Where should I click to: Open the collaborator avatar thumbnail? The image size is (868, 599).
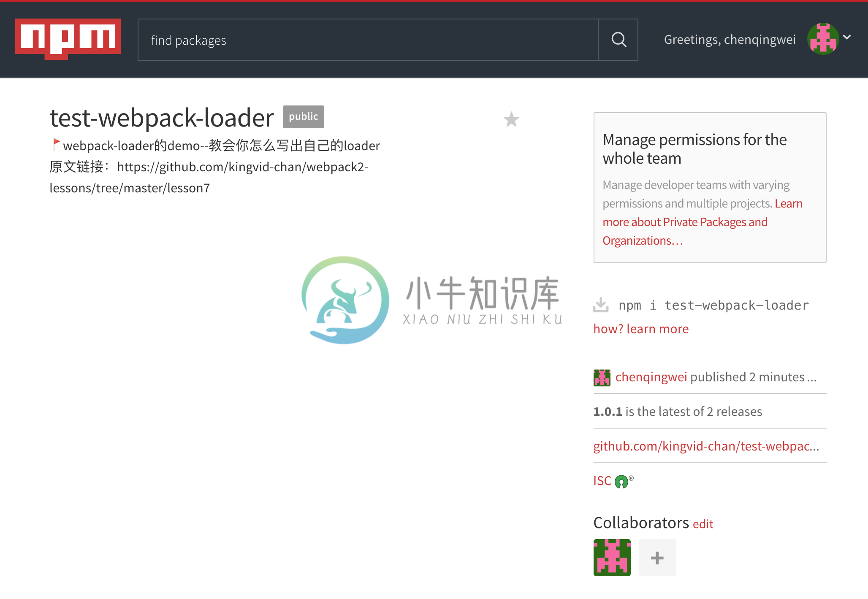tap(612, 558)
